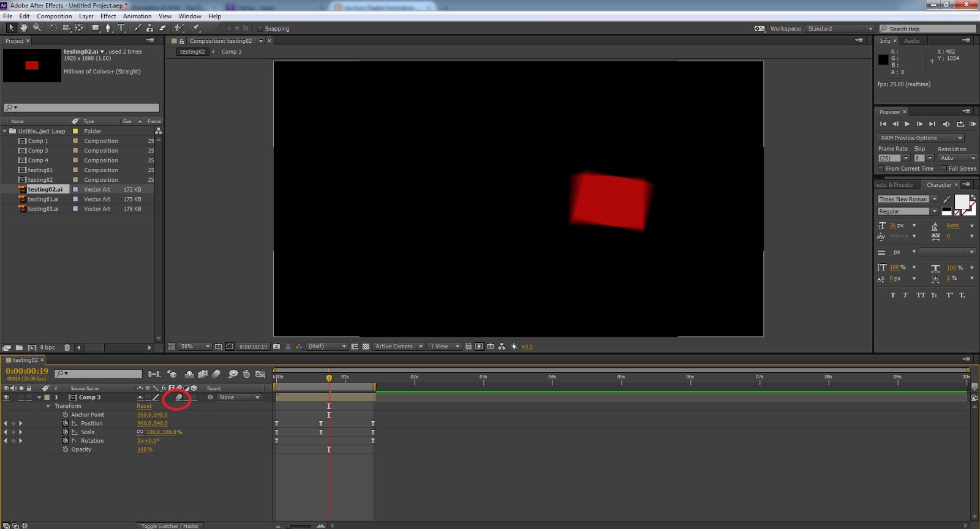Viewport: 980px width, 529px height.
Task: Enable Motion Blur for all layers
Action: pos(216,373)
